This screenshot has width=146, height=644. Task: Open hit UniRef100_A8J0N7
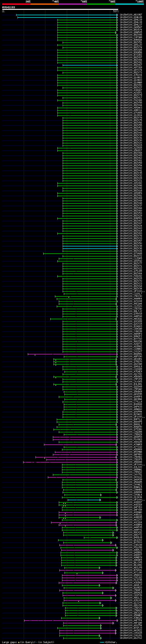click(131, 15)
